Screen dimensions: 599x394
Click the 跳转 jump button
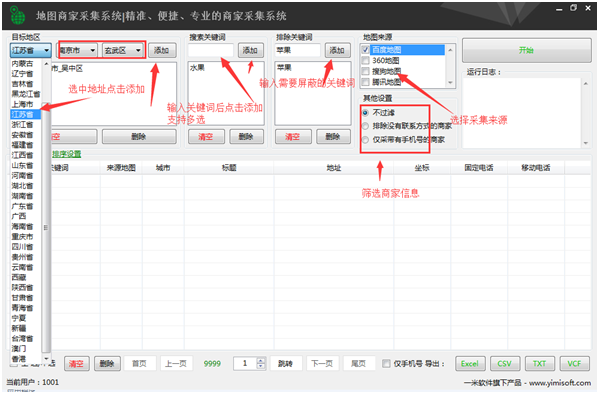[285, 363]
